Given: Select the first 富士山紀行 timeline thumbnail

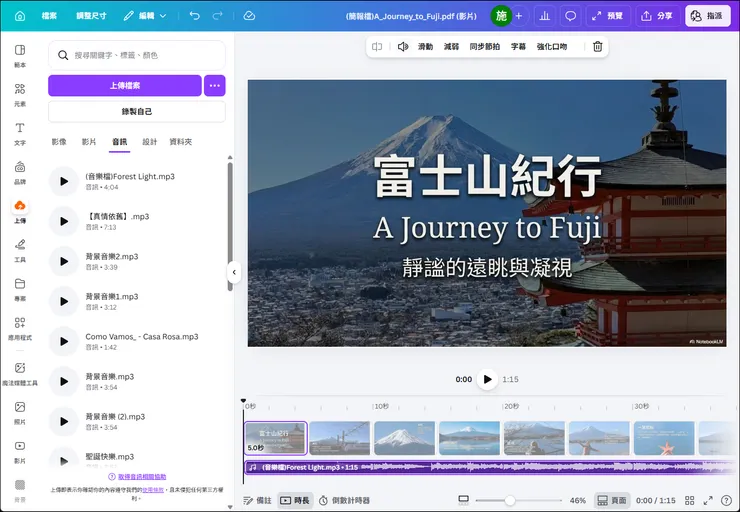Looking at the screenshot, I should (276, 438).
